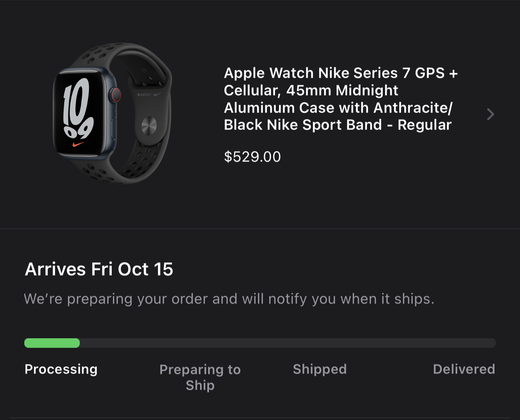
Task: Tap the round band clasp pin
Action: pos(149,125)
